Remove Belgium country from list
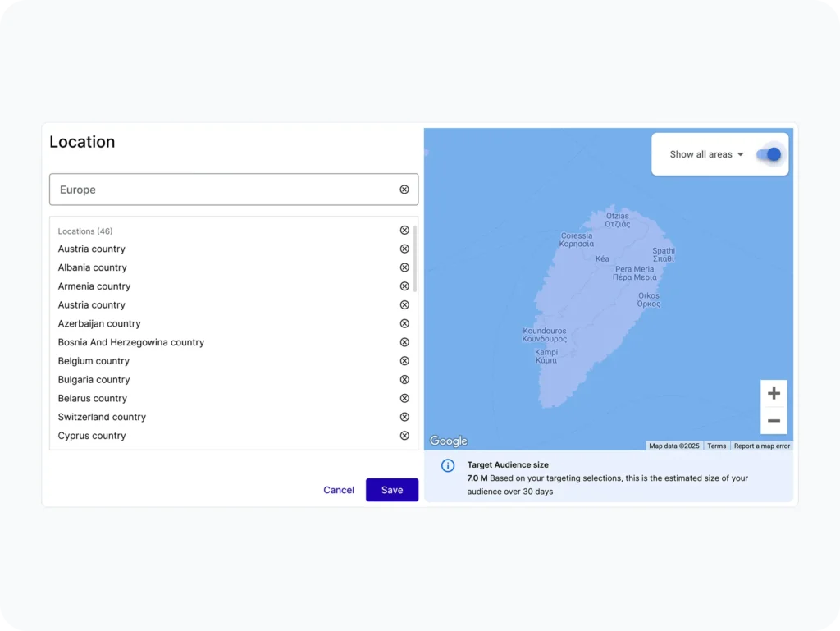Image resolution: width=840 pixels, height=631 pixels. click(x=404, y=361)
